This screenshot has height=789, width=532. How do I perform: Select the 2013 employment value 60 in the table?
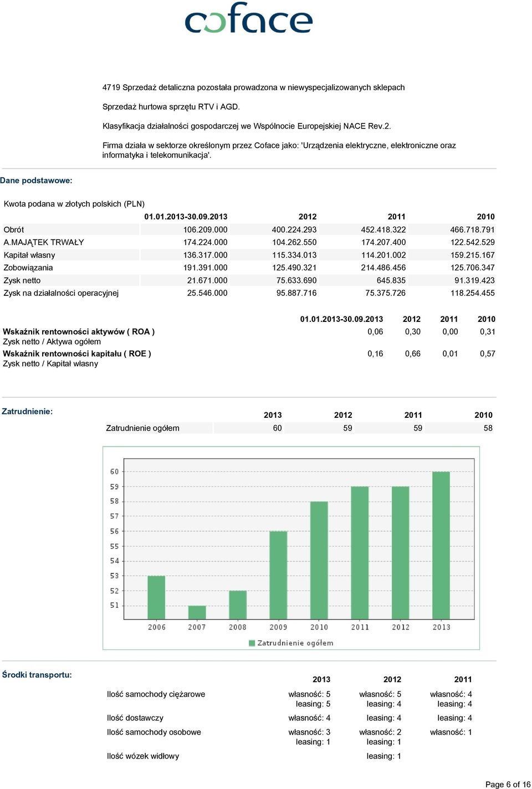click(x=278, y=428)
